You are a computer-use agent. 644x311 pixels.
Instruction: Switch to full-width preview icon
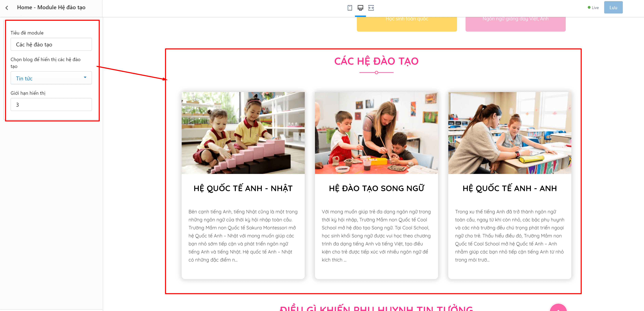click(371, 8)
